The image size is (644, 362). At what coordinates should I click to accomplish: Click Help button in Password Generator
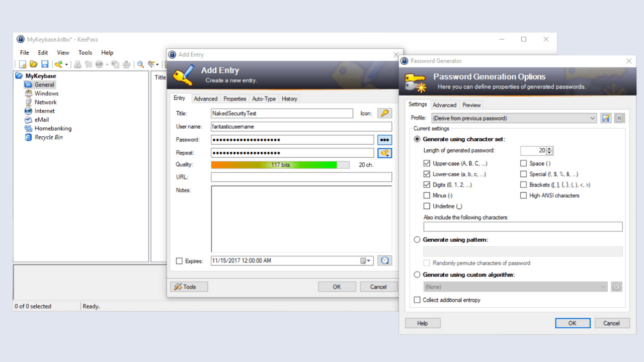coord(423,323)
